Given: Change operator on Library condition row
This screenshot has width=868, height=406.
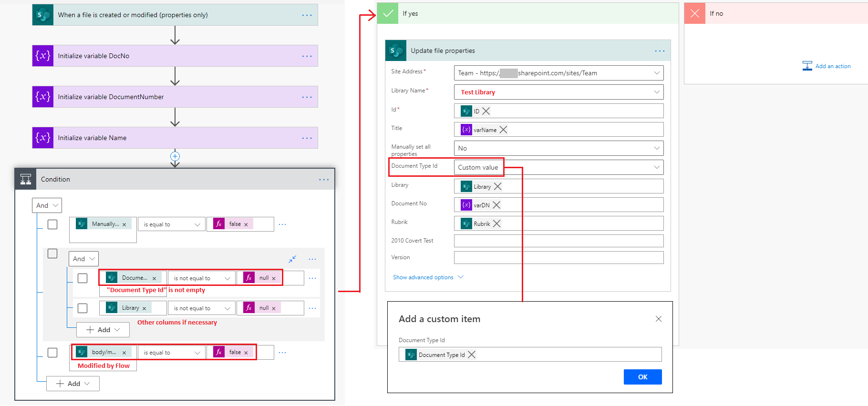Looking at the screenshot, I should point(202,308).
